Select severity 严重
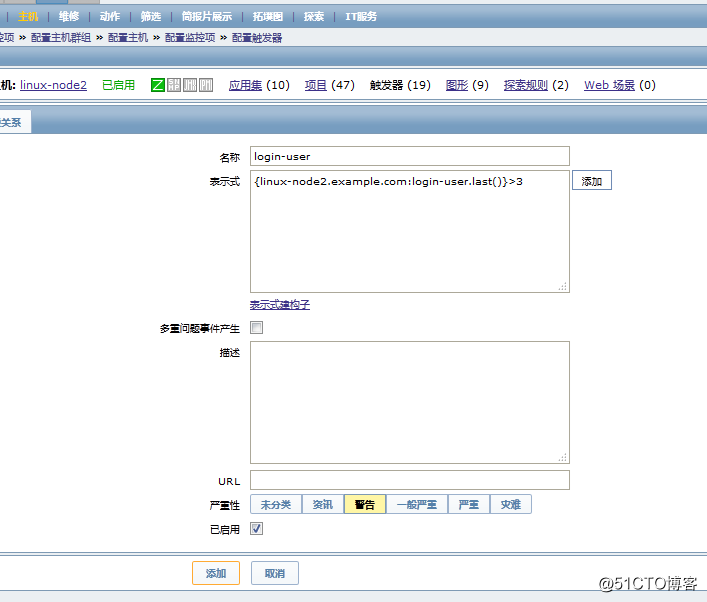This screenshot has width=707, height=602. tap(469, 504)
